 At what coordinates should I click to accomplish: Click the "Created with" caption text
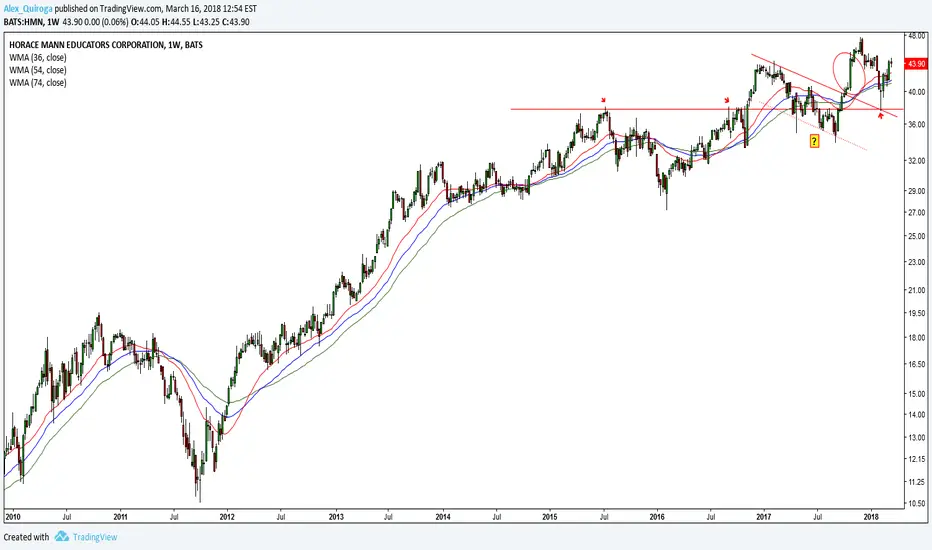click(x=27, y=537)
